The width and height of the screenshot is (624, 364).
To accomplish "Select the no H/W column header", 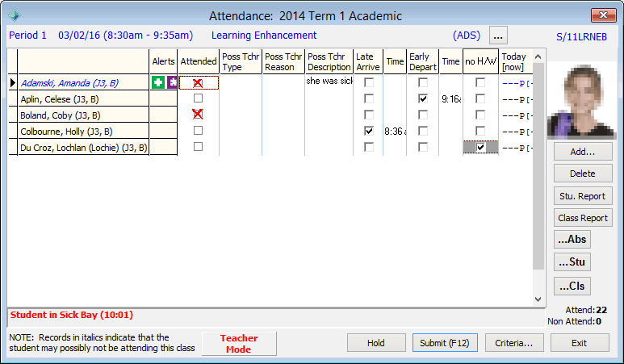I will (481, 61).
